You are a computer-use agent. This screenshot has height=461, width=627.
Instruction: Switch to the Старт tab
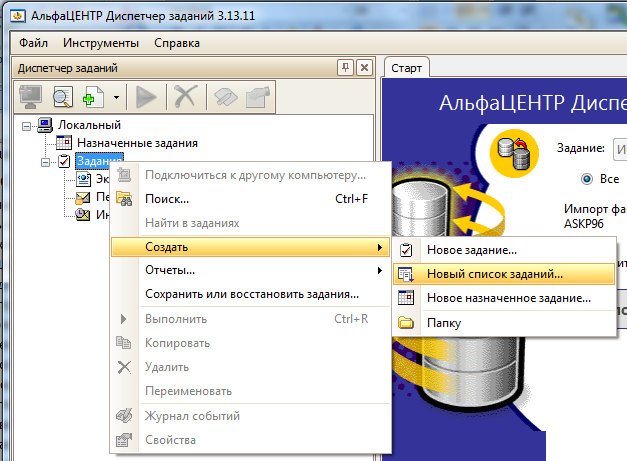pos(406,68)
